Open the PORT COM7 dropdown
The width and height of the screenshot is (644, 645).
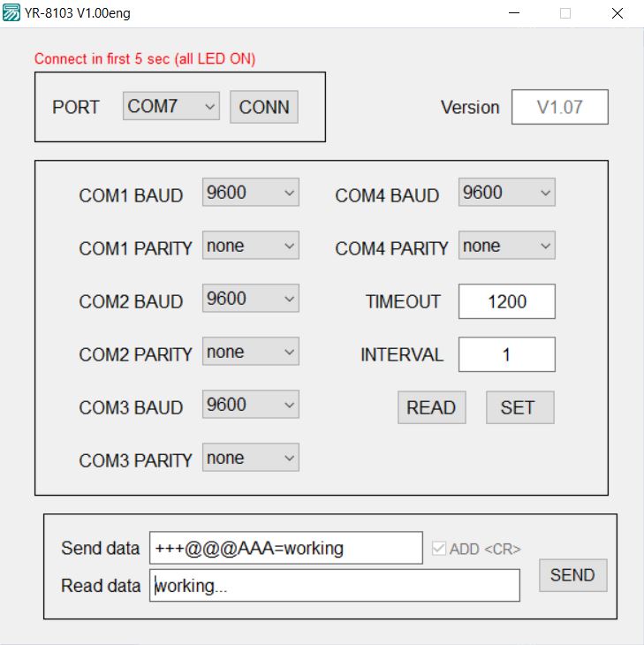click(x=170, y=107)
